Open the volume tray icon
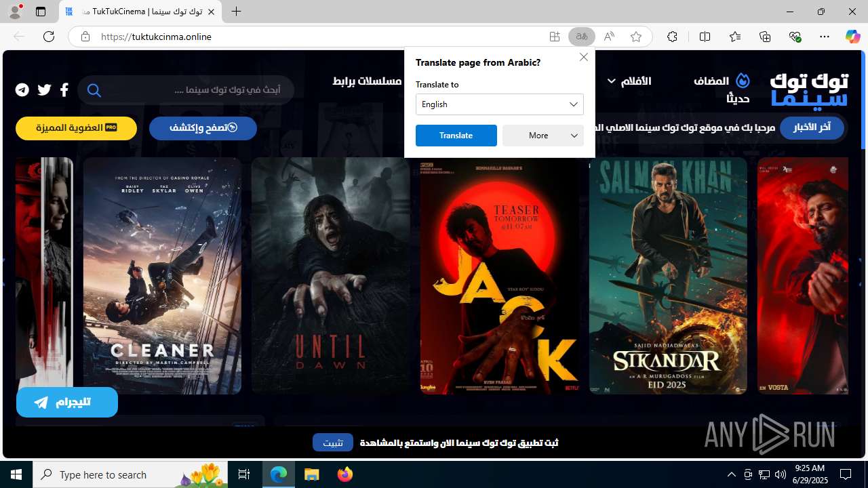868x488 pixels. click(781, 474)
